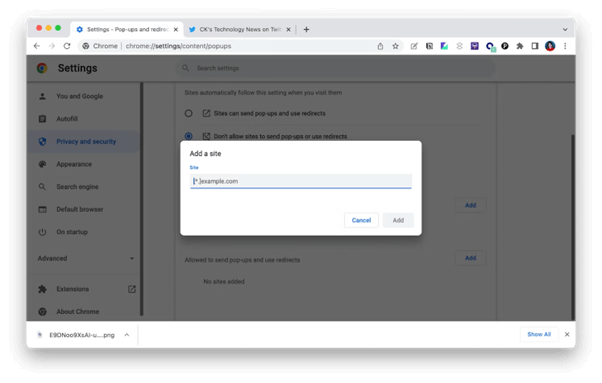Click the Autofill clipboard icon
The width and height of the screenshot is (602, 383).
click(42, 119)
